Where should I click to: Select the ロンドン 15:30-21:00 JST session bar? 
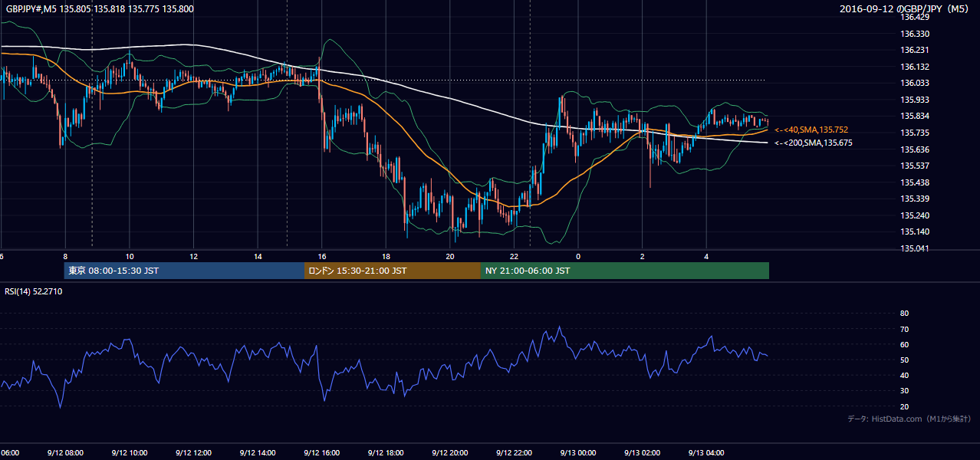point(393,271)
